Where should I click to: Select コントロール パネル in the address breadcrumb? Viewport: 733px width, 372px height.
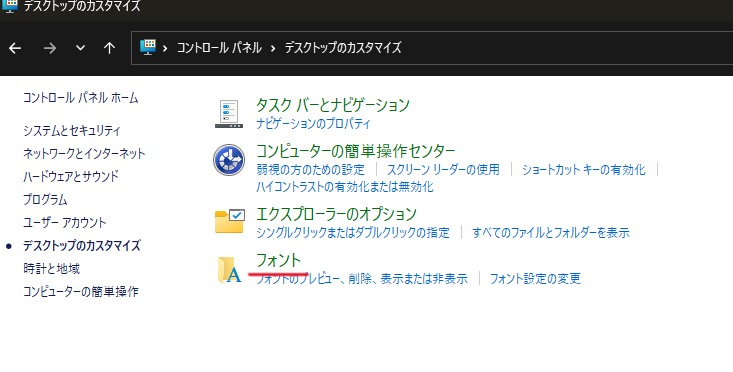click(219, 48)
